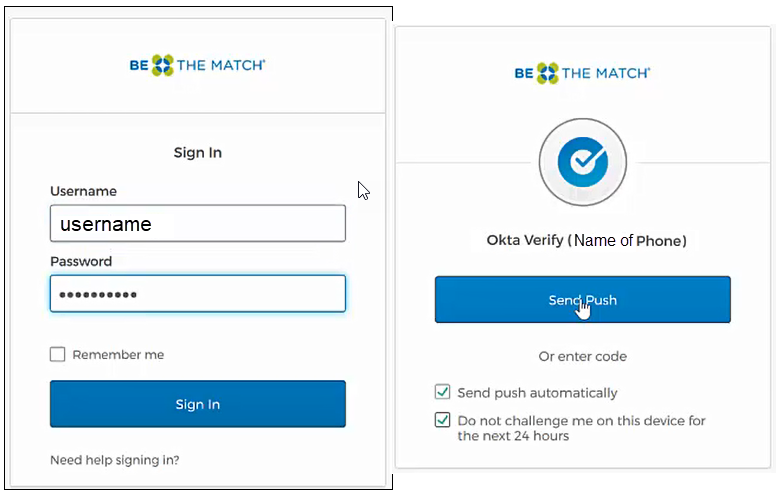The image size is (776, 495).
Task: Uncheck the Send push automatically checkbox
Action: (443, 393)
